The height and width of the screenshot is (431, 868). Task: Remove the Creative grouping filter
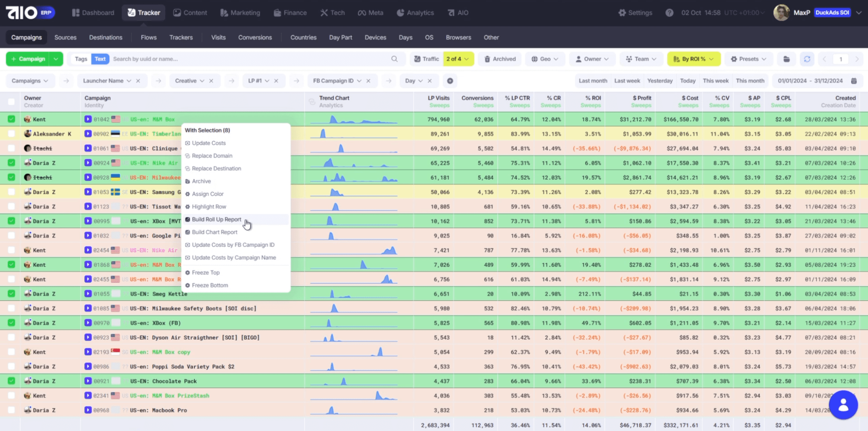[211, 81]
